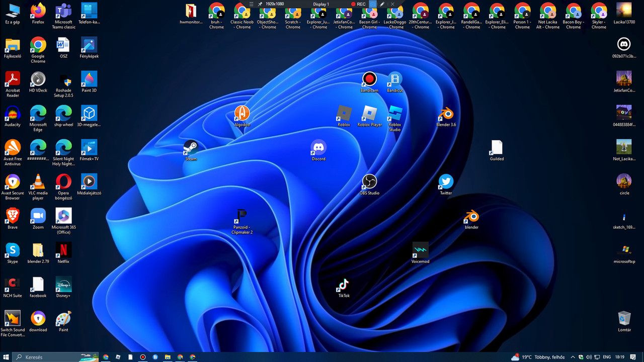Select the Switch Sound File Converter icon
Viewport: 644px width, 362px height.
13,323
